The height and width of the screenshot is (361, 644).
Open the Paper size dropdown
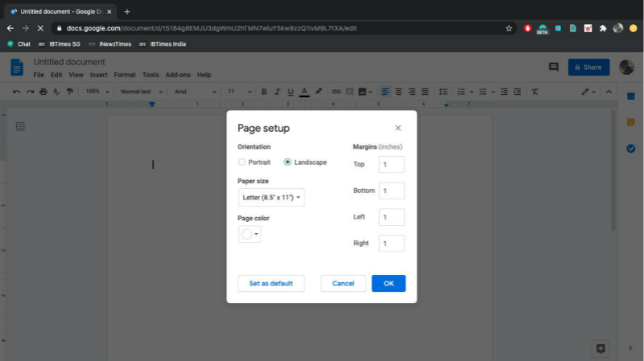[271, 197]
